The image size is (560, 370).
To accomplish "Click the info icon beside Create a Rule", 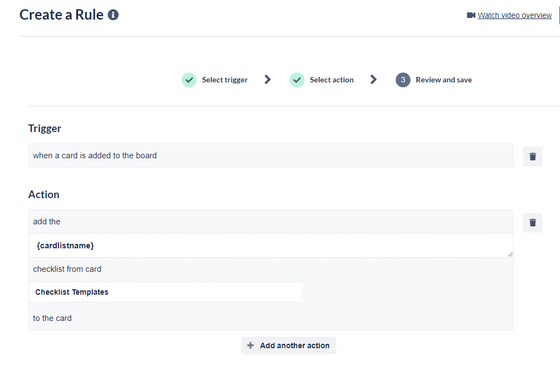I will [113, 15].
